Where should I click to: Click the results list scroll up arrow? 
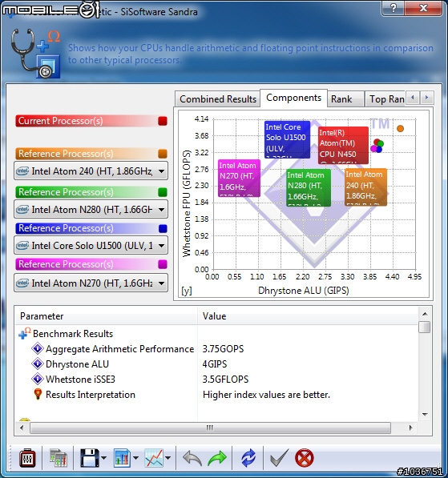(x=425, y=314)
